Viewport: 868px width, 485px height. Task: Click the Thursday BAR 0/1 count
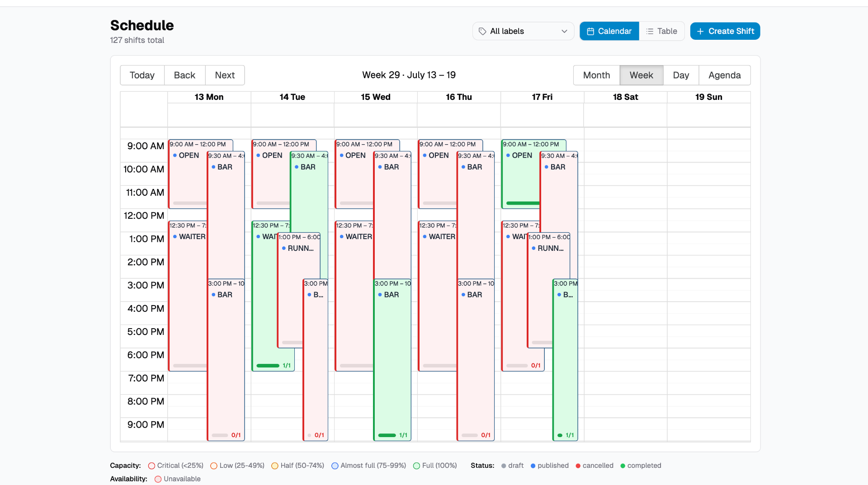tap(486, 435)
